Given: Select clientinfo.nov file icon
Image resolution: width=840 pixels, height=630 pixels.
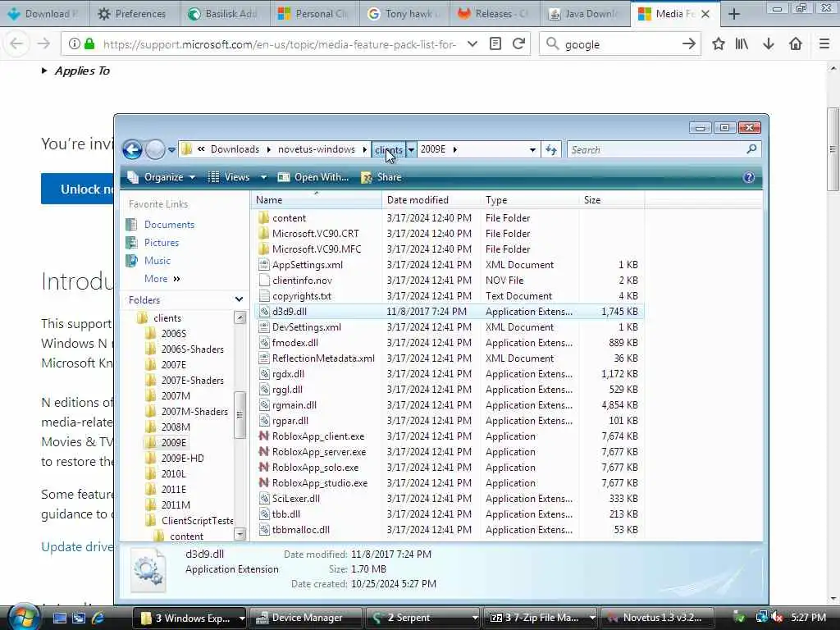Looking at the screenshot, I should point(263,281).
